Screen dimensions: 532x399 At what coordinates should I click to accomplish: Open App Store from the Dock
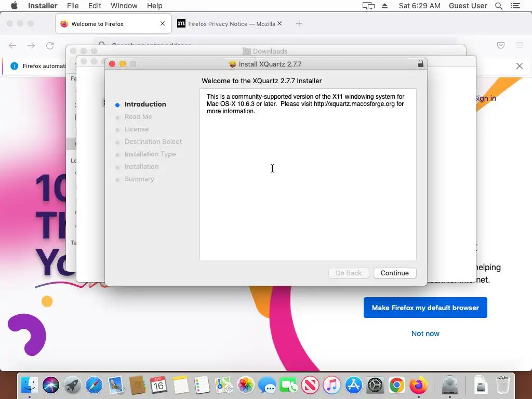coord(353,385)
